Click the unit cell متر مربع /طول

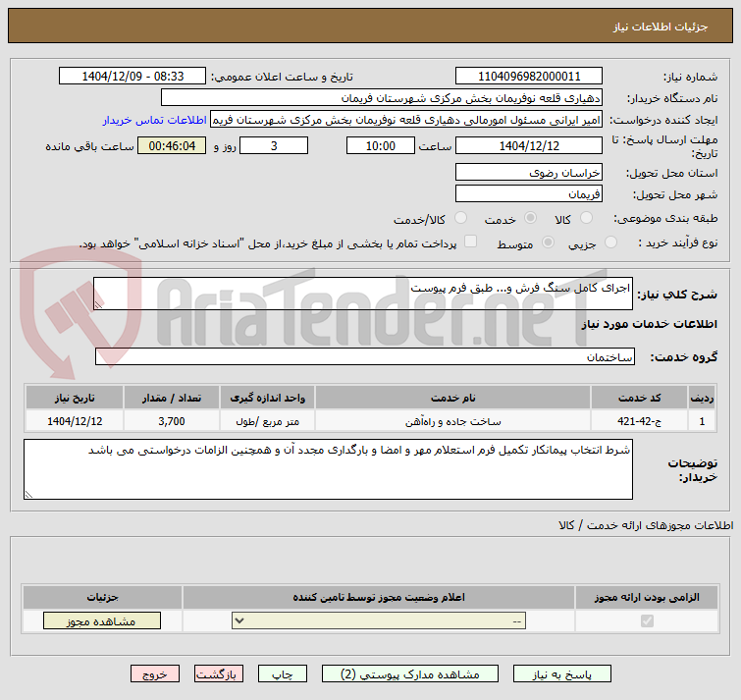click(x=267, y=421)
